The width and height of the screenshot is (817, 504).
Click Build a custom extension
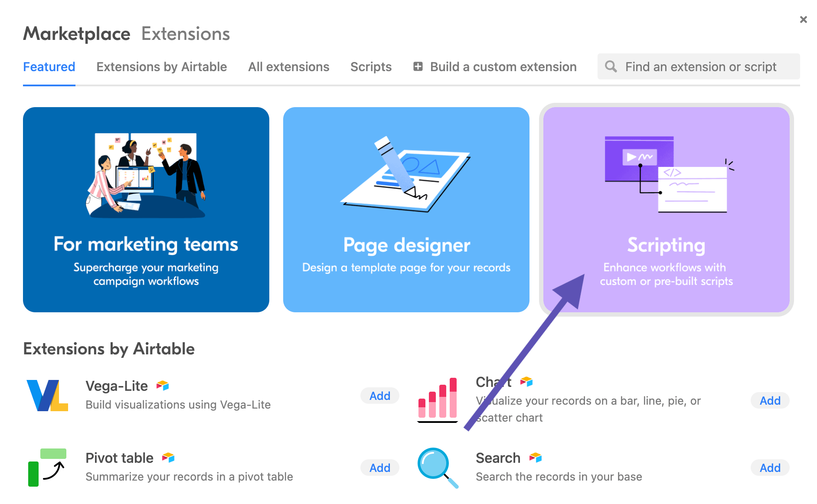[503, 66]
